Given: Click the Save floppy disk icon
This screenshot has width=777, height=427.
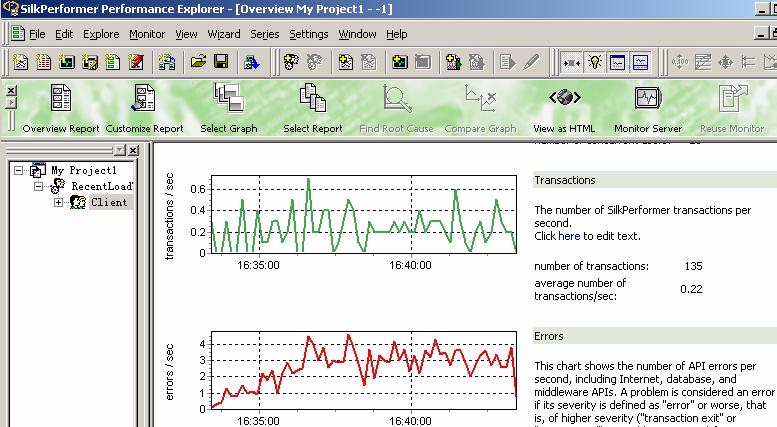Looking at the screenshot, I should pyautogui.click(x=221, y=62).
